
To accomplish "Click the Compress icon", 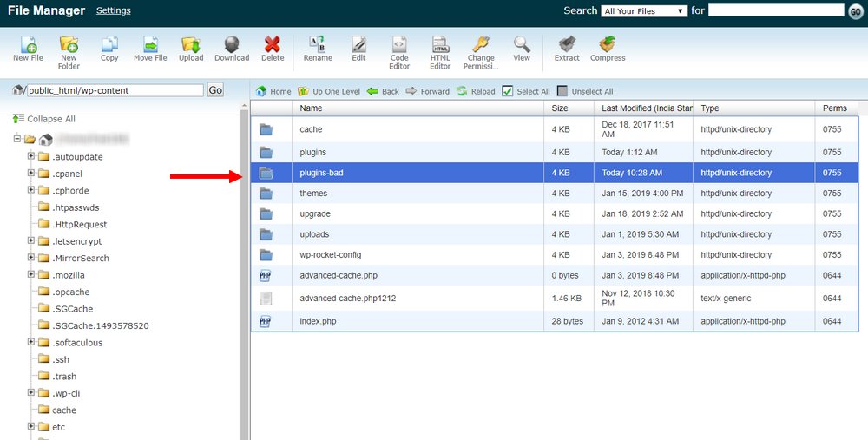I will click(608, 47).
